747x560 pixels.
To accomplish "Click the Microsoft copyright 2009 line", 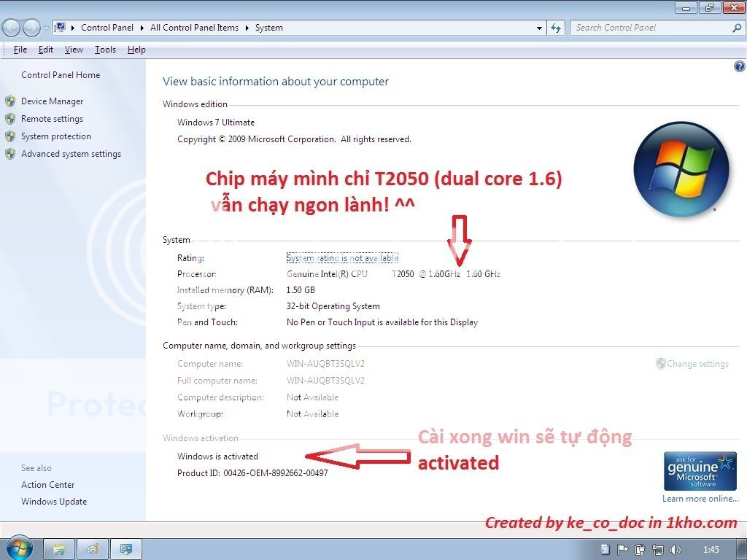I will [294, 139].
